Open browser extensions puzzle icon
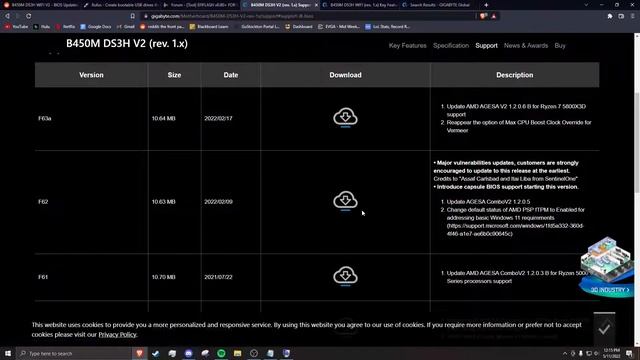 click(x=610, y=16)
